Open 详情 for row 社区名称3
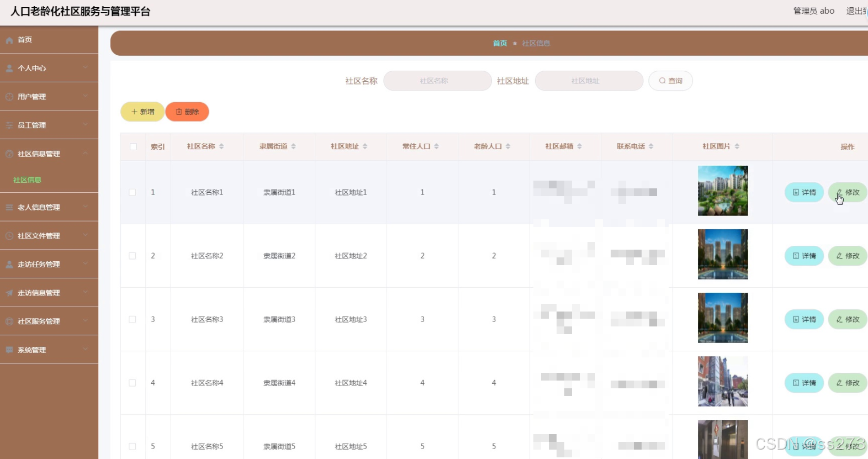 point(804,319)
